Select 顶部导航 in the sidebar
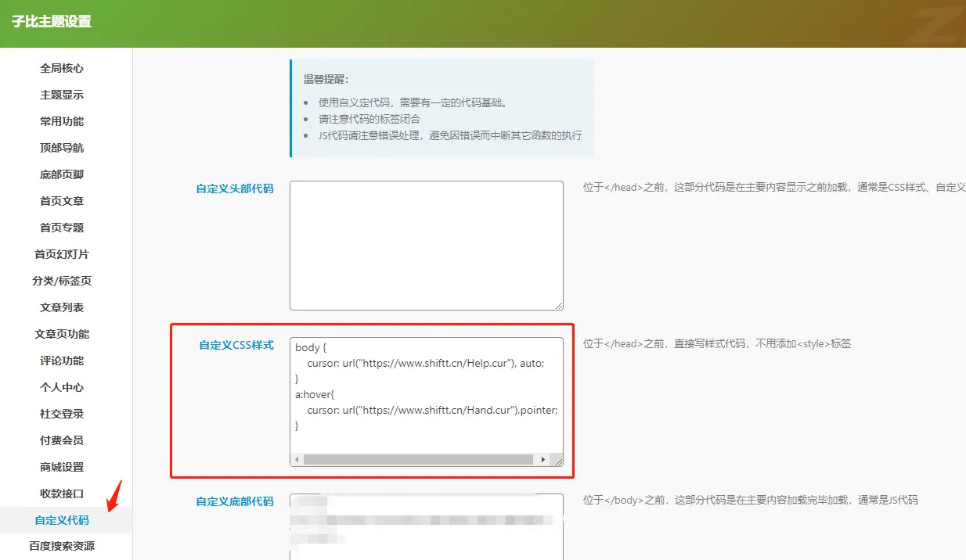The height and width of the screenshot is (560, 966). pyautogui.click(x=63, y=148)
